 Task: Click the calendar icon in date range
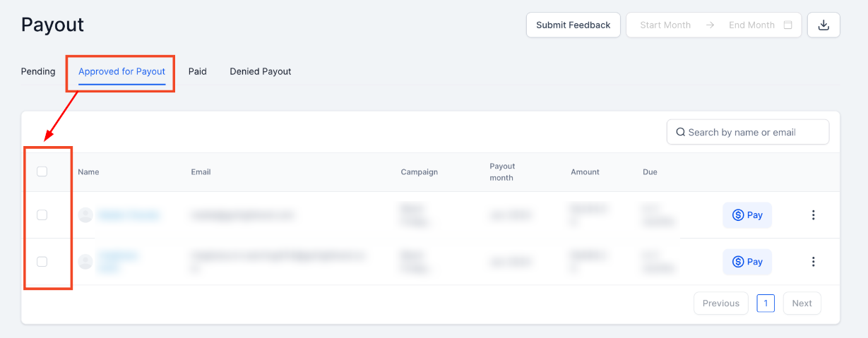tap(788, 25)
